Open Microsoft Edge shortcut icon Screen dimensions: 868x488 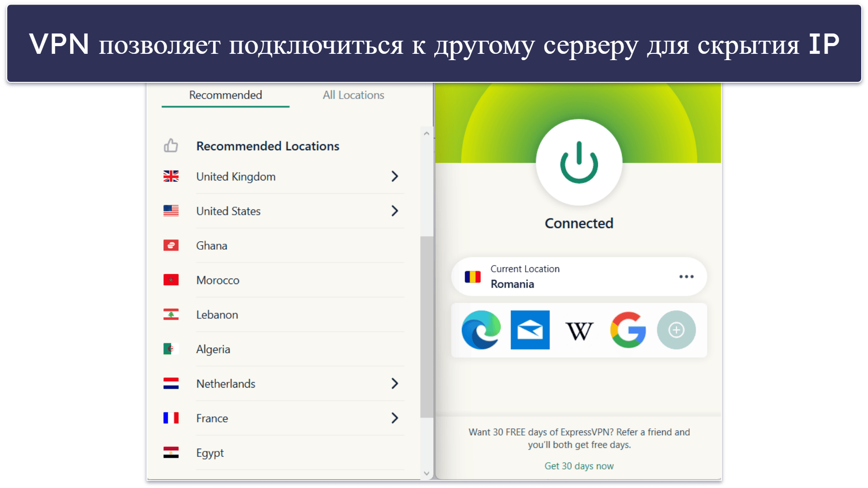tap(481, 330)
